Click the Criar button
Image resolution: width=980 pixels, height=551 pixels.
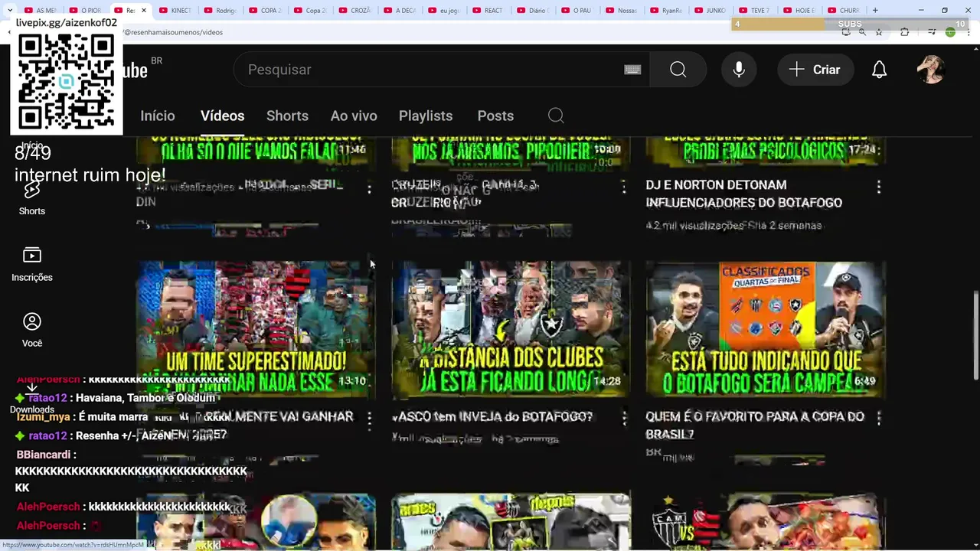click(x=815, y=70)
